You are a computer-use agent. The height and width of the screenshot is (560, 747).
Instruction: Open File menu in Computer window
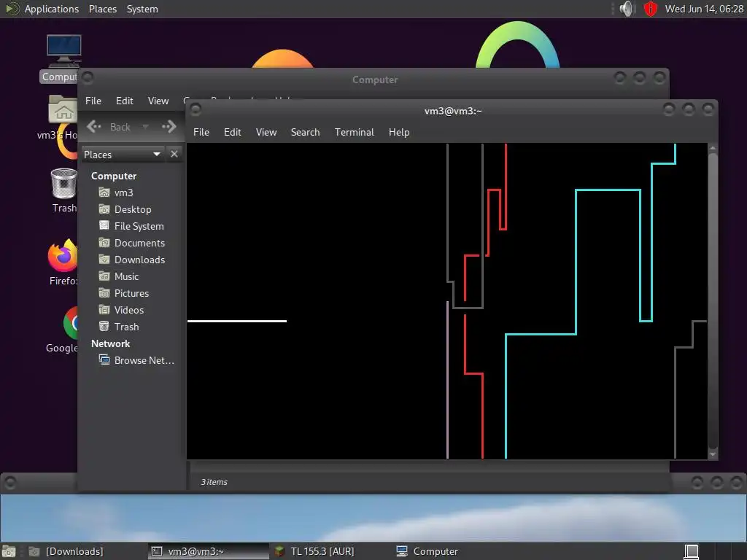click(93, 101)
